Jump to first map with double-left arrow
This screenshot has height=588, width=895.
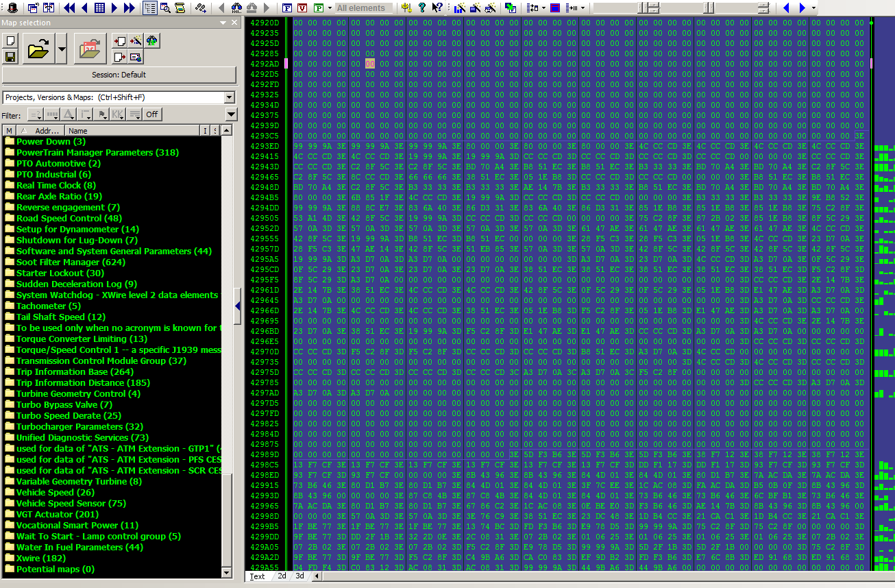coord(69,8)
